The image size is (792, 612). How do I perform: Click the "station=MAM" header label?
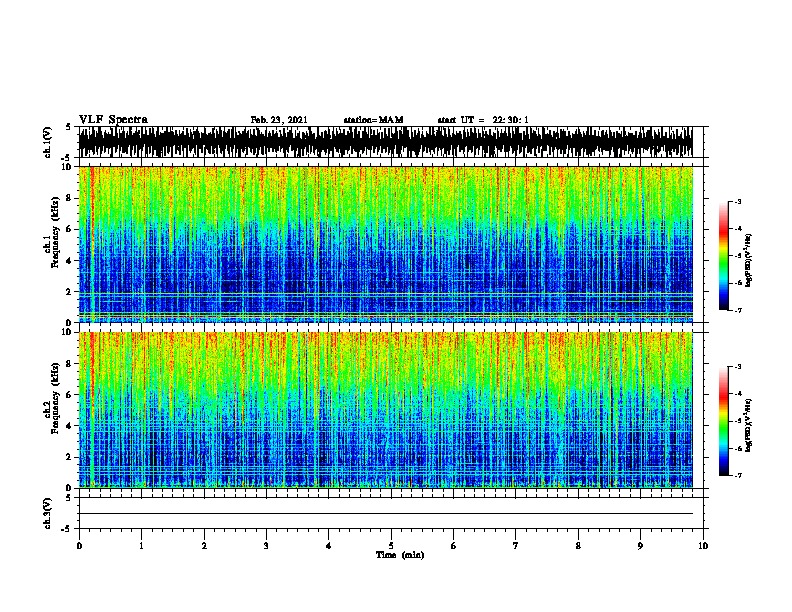click(373, 120)
